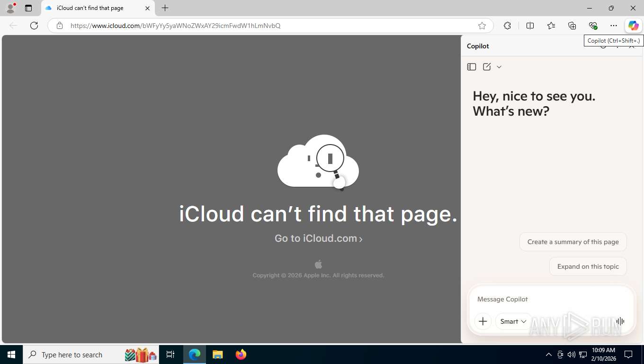Open Settings and more ellipsis menu
The image size is (644, 364).
[614, 26]
